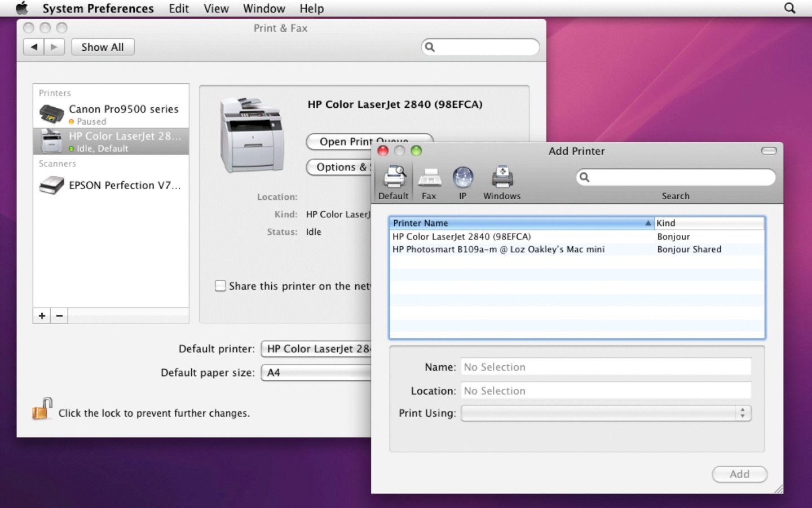Click the Options & Supplies button
Image resolution: width=812 pixels, height=508 pixels.
(x=339, y=167)
